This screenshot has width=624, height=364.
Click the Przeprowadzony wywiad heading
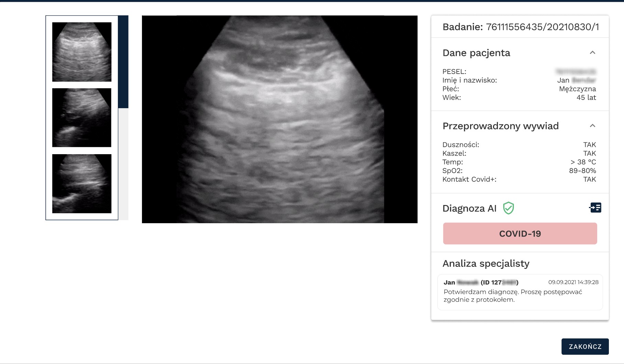tap(501, 126)
